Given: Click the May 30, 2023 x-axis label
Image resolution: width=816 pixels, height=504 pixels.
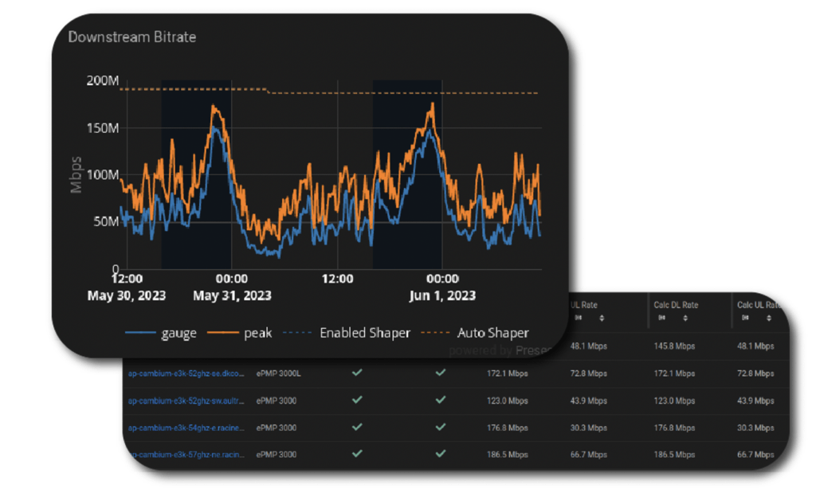Looking at the screenshot, I should click(127, 296).
